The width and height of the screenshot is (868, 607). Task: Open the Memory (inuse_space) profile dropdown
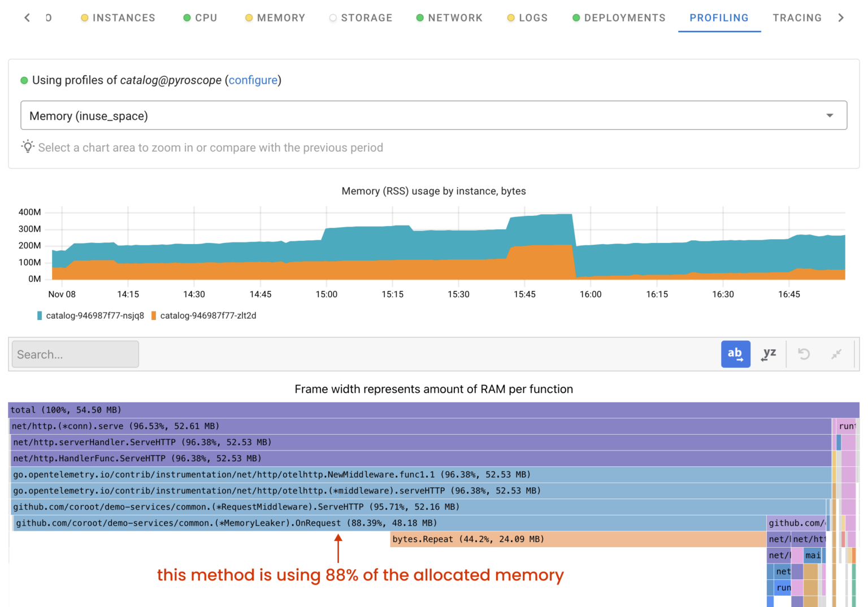point(830,115)
